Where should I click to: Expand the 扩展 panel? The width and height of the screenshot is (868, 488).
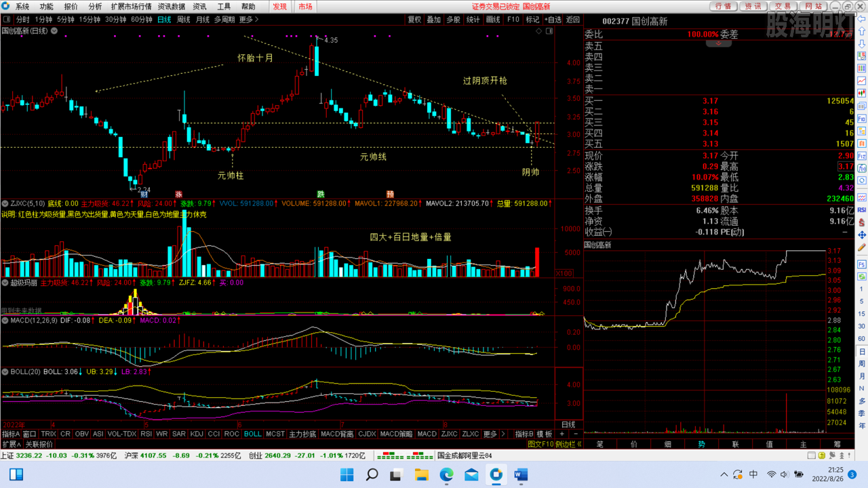pos(12,445)
